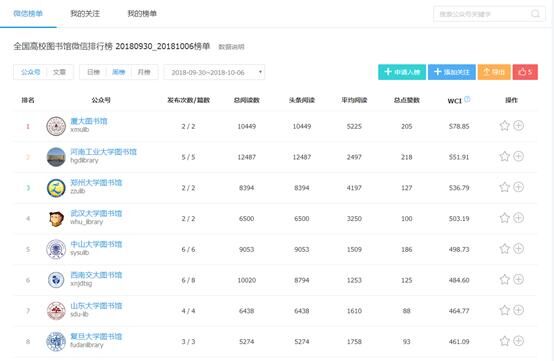Image resolution: width=554 pixels, height=361 pixels.
Task: Click the hgdlibrary account ID
Action: click(84, 160)
